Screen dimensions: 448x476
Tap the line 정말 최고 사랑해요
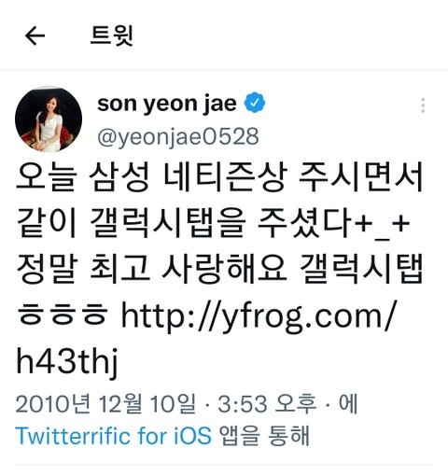pos(151,270)
